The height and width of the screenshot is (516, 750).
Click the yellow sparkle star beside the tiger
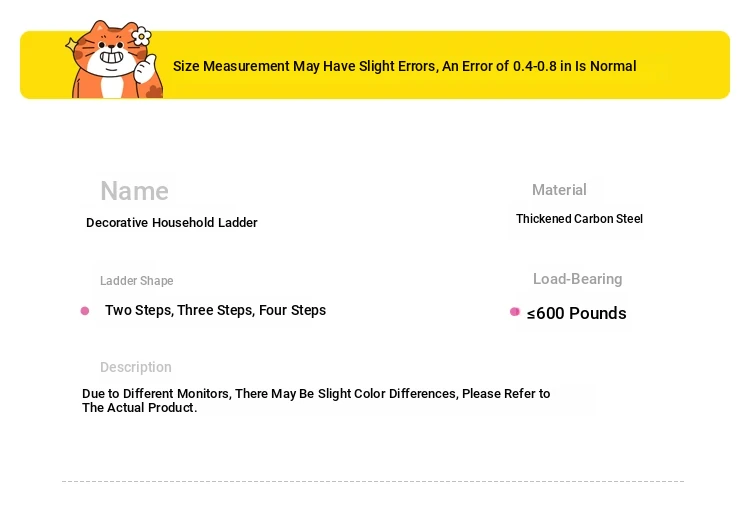pos(73,46)
